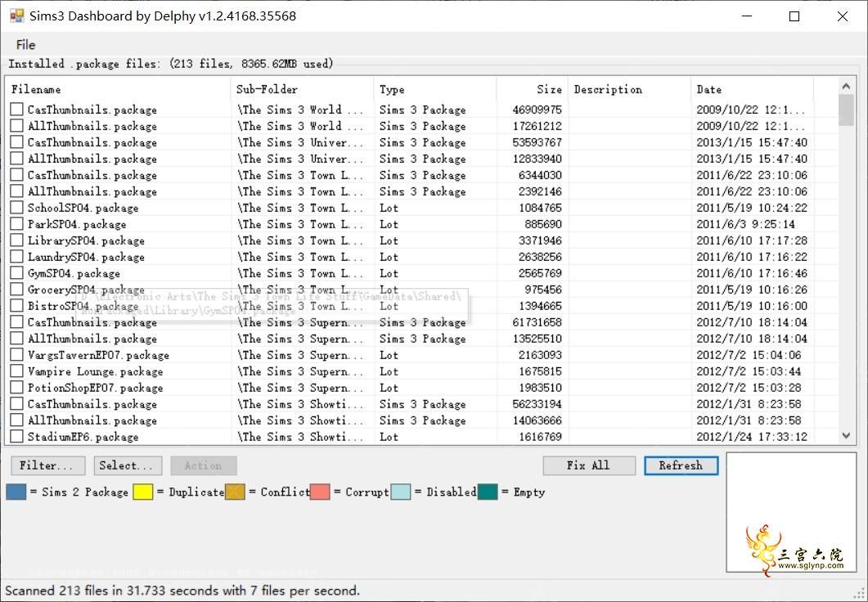
Task: Click the Lot type cell for GymSP04.package
Action: point(389,273)
